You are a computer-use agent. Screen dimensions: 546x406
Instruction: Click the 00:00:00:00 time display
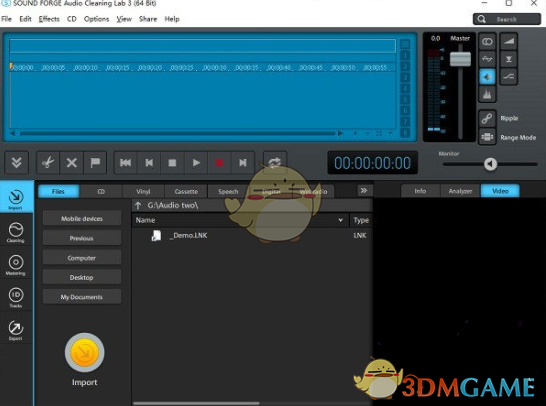coord(372,163)
